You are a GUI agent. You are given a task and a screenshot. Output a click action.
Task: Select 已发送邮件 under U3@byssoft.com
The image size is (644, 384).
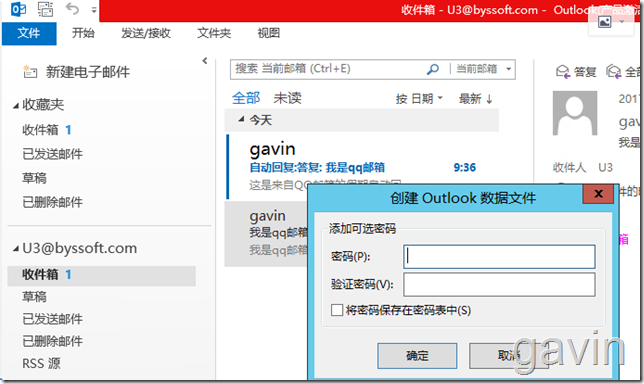pyautogui.click(x=53, y=319)
